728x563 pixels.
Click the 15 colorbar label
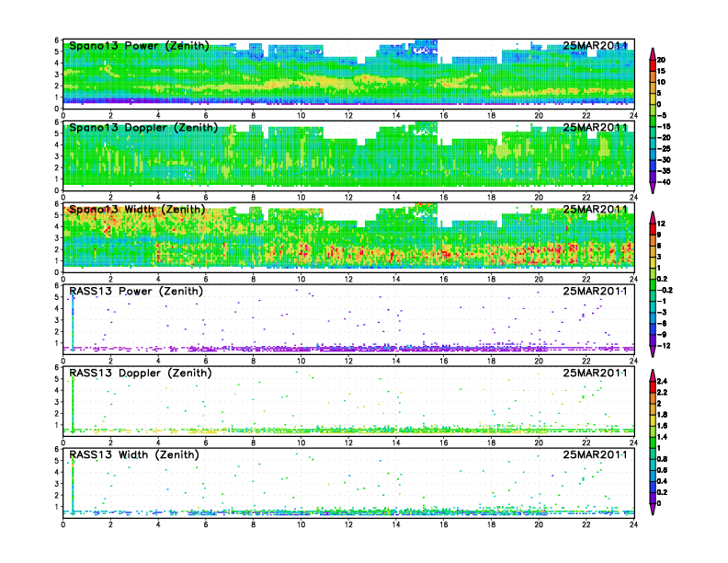click(661, 71)
